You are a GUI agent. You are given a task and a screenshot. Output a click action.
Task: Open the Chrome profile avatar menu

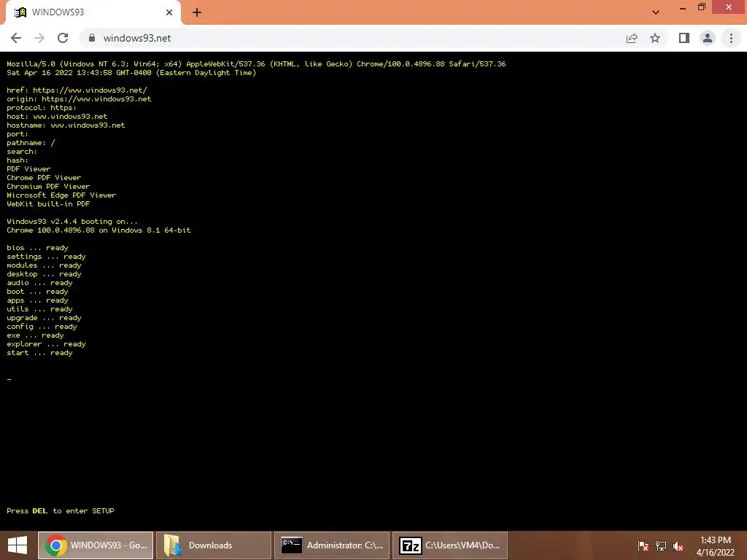708,38
